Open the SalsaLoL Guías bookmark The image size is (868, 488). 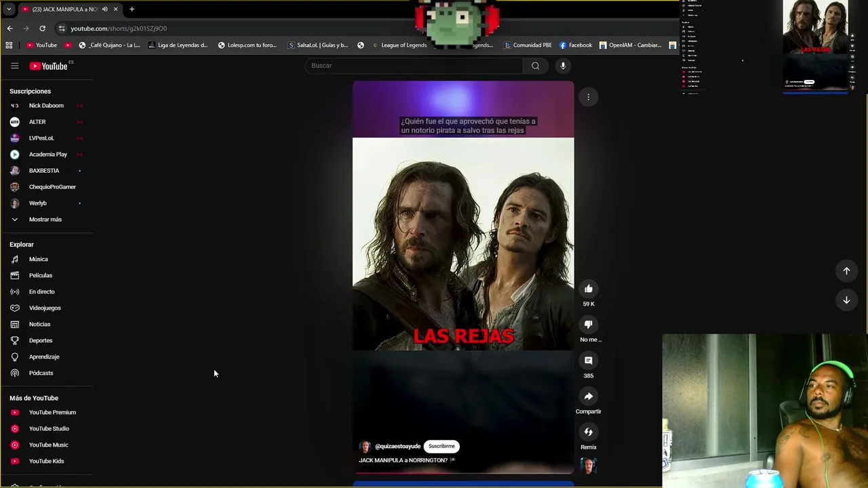318,45
